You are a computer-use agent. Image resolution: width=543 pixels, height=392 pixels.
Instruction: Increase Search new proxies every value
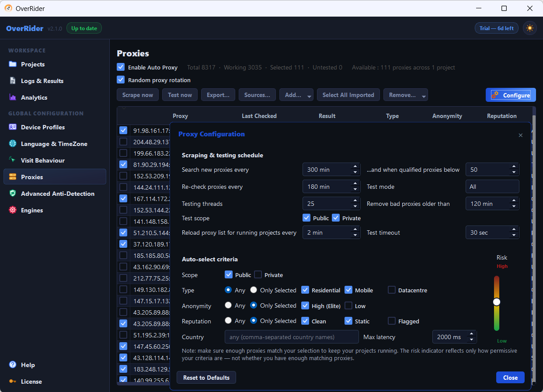click(x=355, y=167)
